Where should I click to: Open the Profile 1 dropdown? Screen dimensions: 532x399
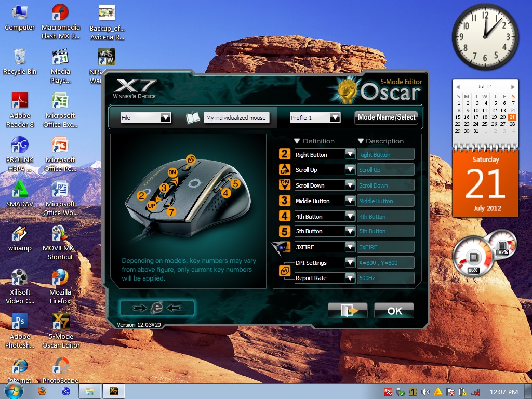coord(335,118)
